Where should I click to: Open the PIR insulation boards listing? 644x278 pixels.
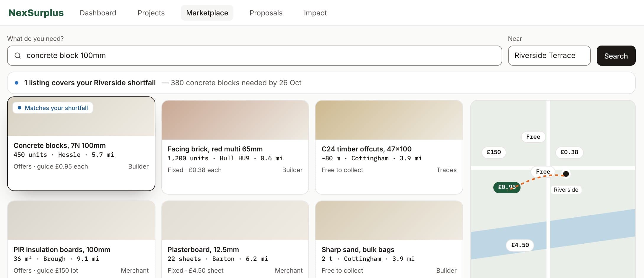point(81,240)
